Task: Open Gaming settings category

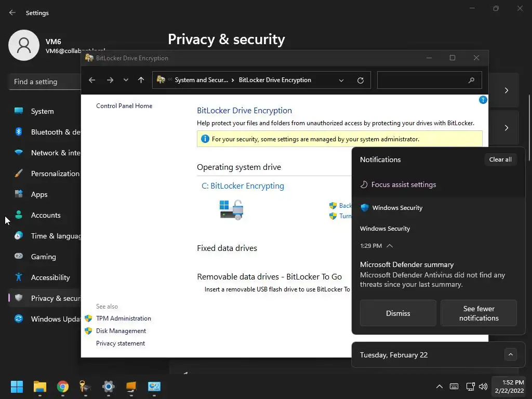Action: pyautogui.click(x=45, y=257)
